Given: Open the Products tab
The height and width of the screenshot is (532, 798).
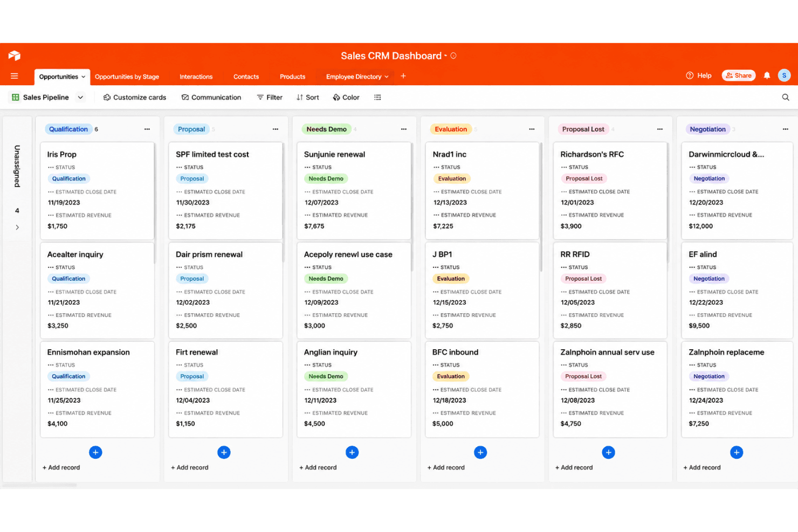Looking at the screenshot, I should tap(292, 77).
